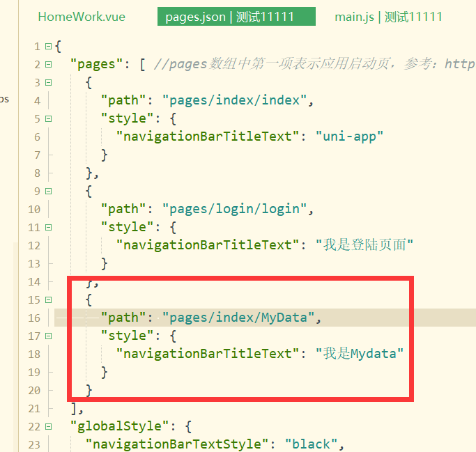Select the pages.json tab
Image resolution: width=476 pixels, height=452 pixels.
236,17
